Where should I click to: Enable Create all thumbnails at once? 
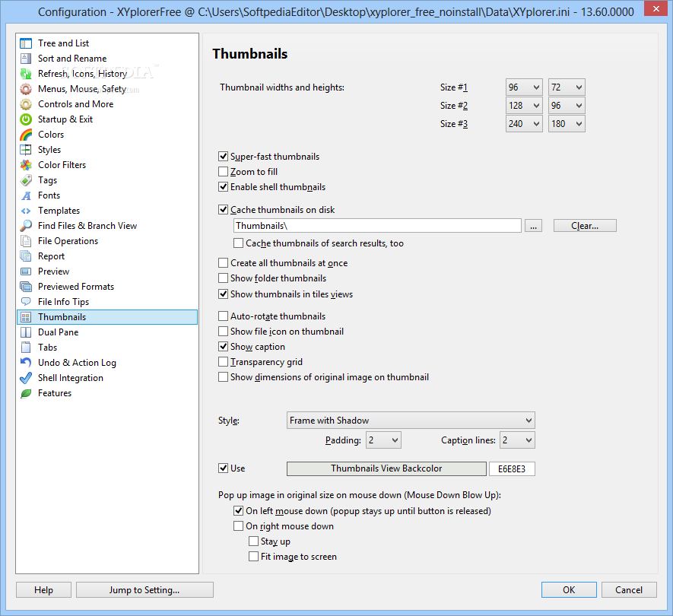coord(223,262)
